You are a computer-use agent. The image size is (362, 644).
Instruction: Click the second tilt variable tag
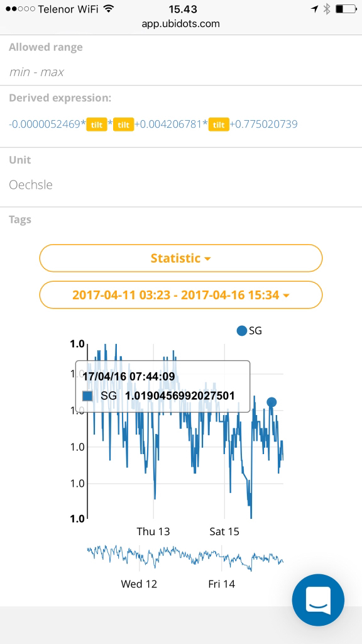[x=124, y=125]
